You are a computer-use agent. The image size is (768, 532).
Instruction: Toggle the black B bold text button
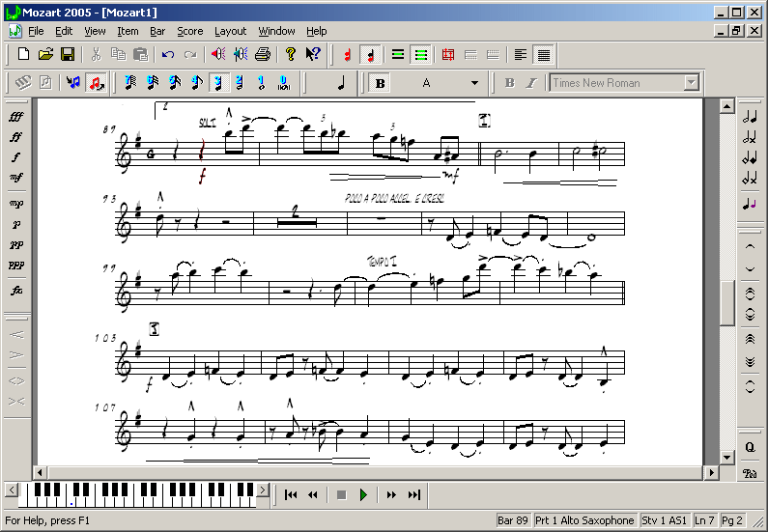coord(380,83)
